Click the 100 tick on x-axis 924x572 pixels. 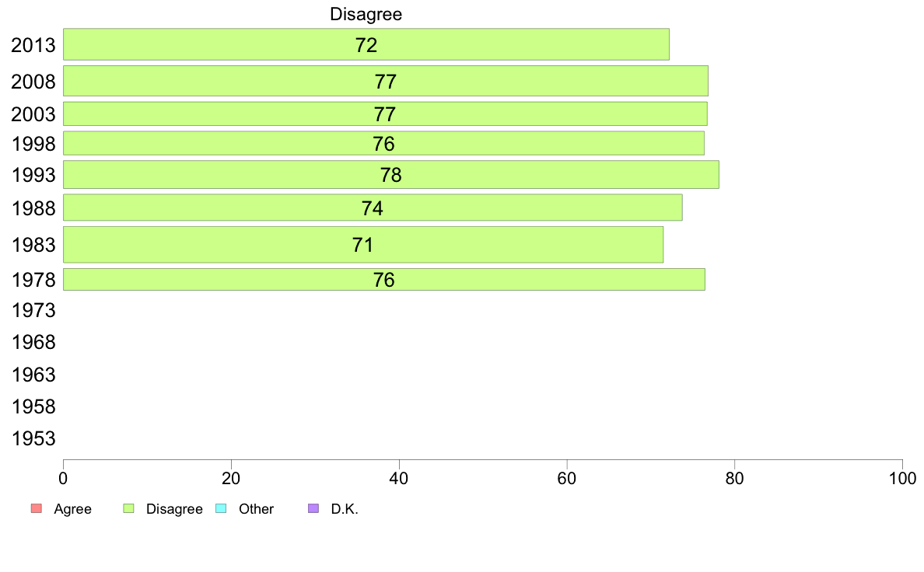click(x=902, y=478)
